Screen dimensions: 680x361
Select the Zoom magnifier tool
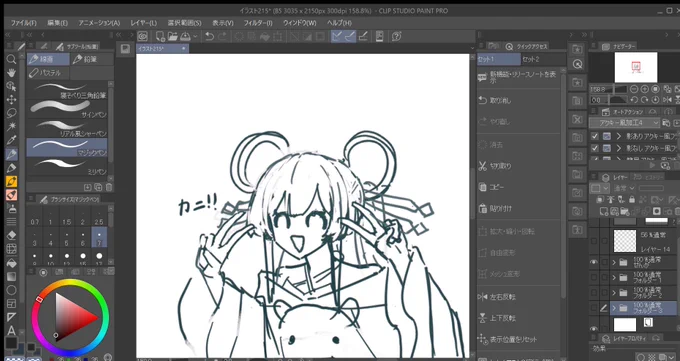[x=11, y=59]
